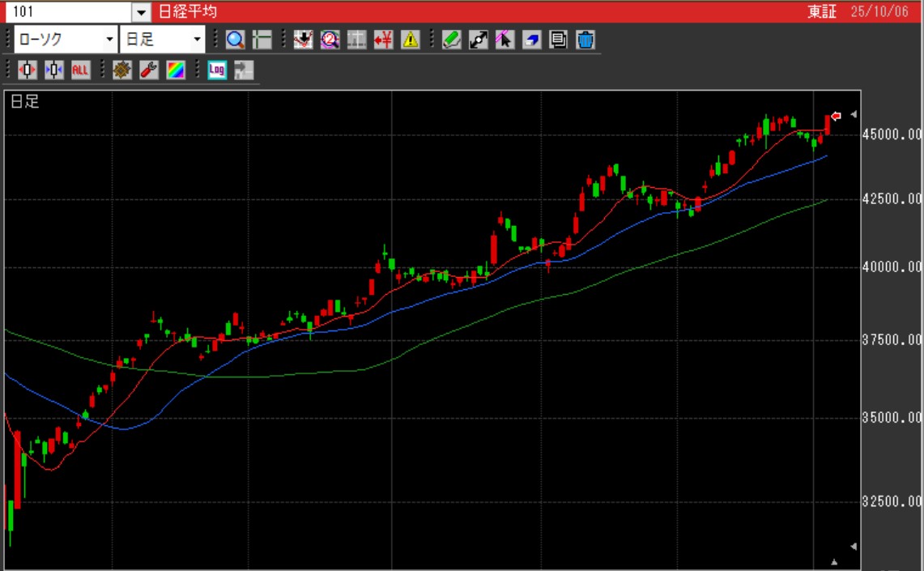Toggle the Log scale display button
Screen dimensions: 924x571
[x=216, y=70]
